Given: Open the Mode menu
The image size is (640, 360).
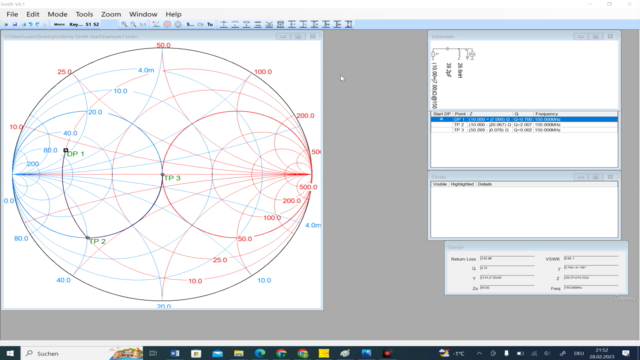Looking at the screenshot, I should pos(58,14).
